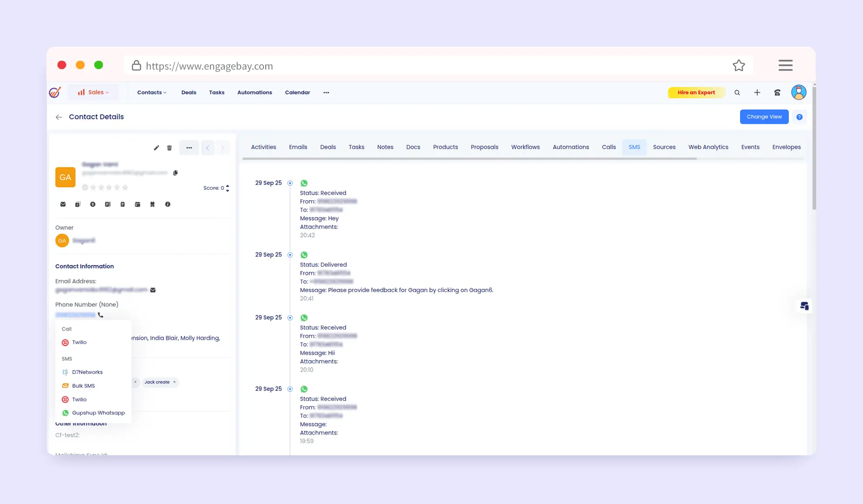The image size is (863, 504).
Task: Open the three-dots more actions on contact
Action: coord(189,148)
